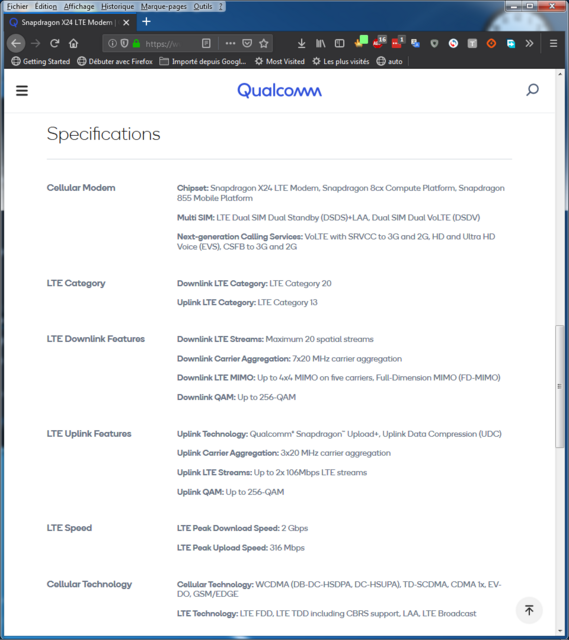Open the auto bookmark

click(389, 61)
